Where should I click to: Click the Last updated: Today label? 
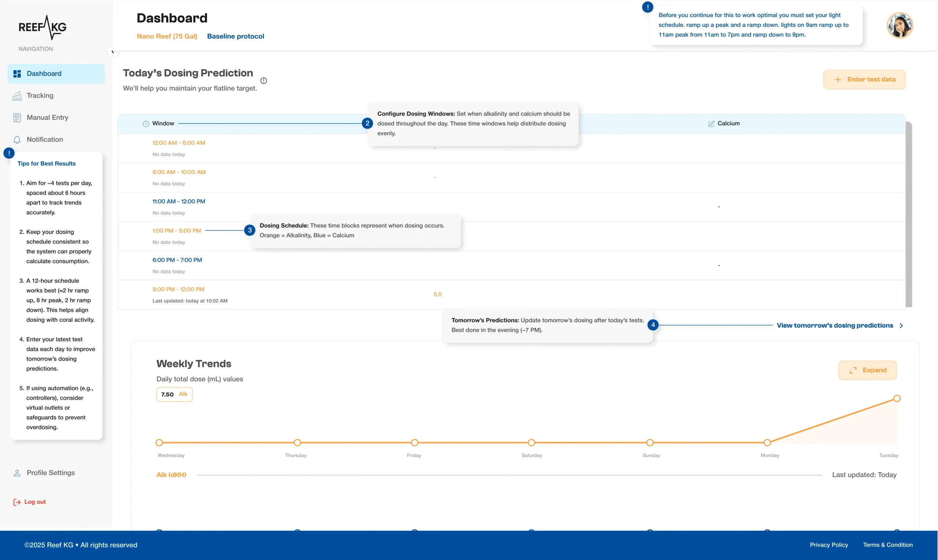pos(864,475)
